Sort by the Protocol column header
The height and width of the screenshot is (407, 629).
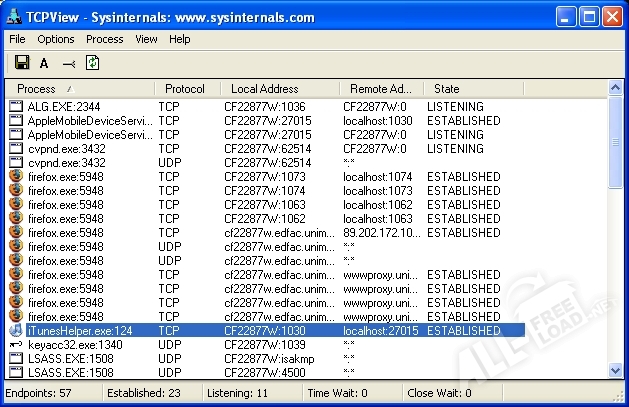(185, 89)
